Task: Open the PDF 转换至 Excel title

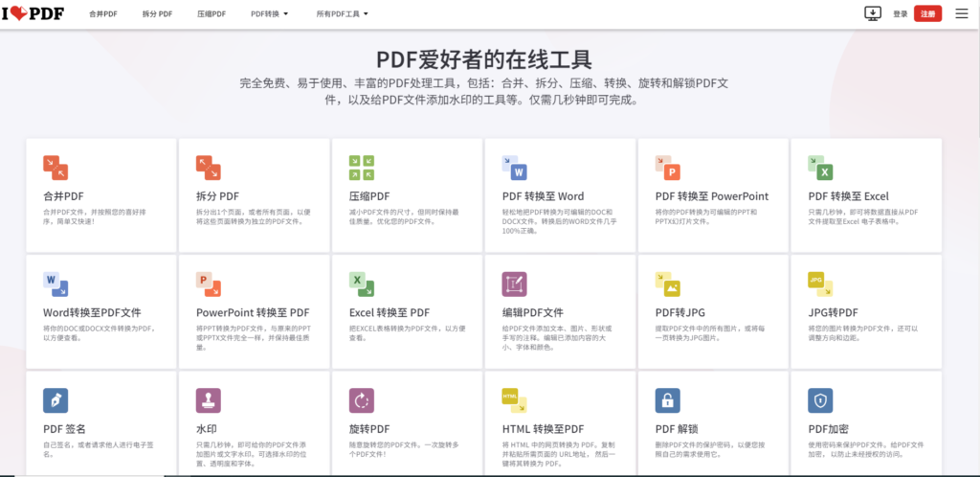Action: click(x=848, y=196)
